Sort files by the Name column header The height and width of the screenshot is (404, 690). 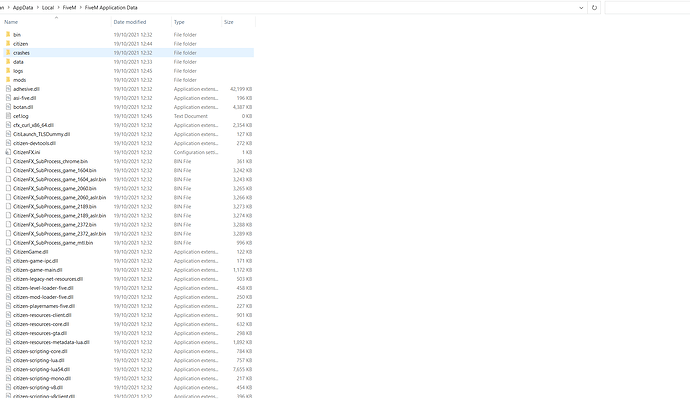pos(11,22)
